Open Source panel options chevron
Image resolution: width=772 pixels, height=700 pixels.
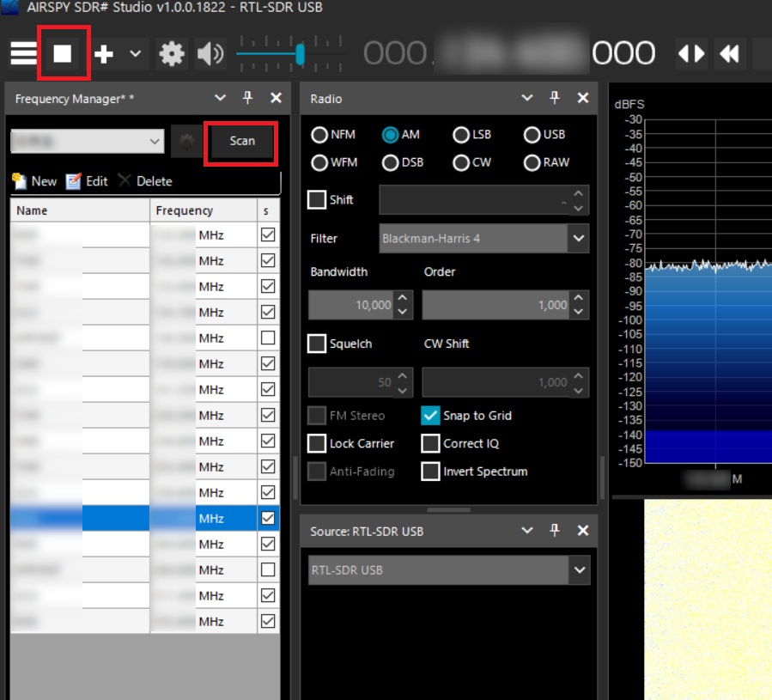(x=526, y=530)
